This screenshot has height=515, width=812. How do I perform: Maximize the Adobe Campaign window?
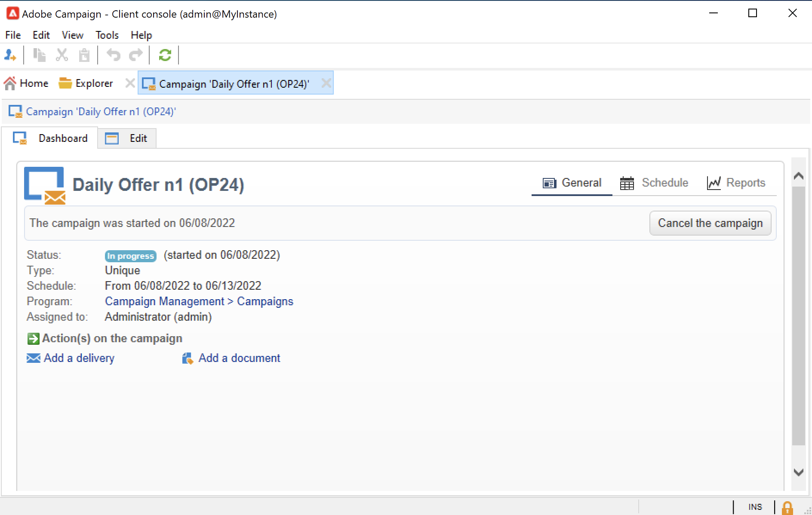tap(753, 13)
